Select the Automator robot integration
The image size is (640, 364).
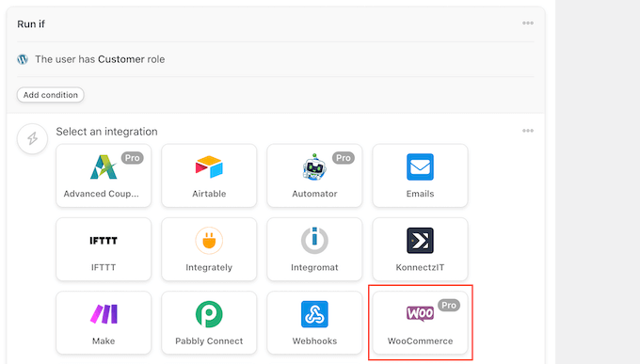coord(314,176)
